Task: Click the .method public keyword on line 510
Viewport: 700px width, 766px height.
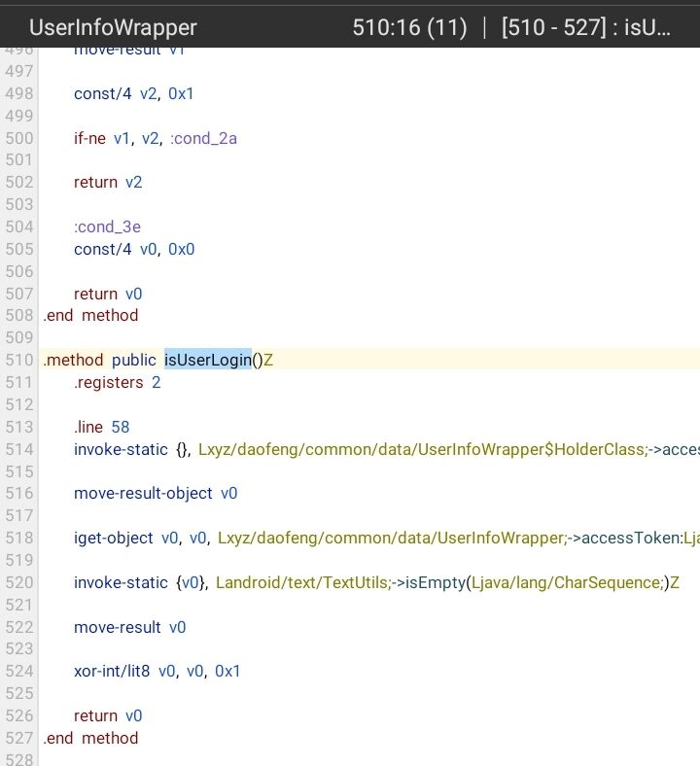Action: (x=99, y=360)
